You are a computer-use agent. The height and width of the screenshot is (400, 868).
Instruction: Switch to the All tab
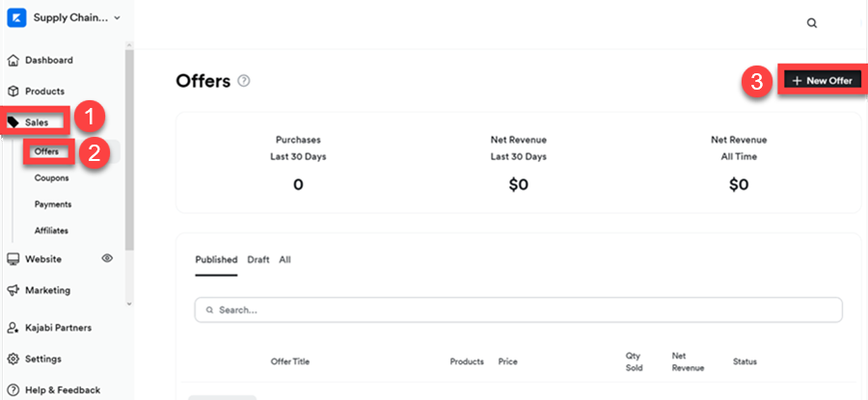(285, 260)
